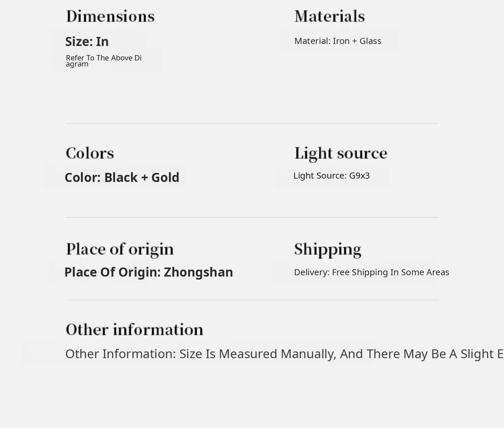Click the divider line below Dimensions section
This screenshot has width=504, height=433.
(252, 124)
